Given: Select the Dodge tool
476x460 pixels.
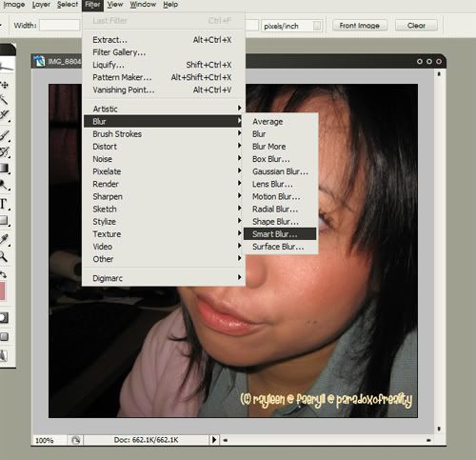Looking at the screenshot, I should (4, 185).
